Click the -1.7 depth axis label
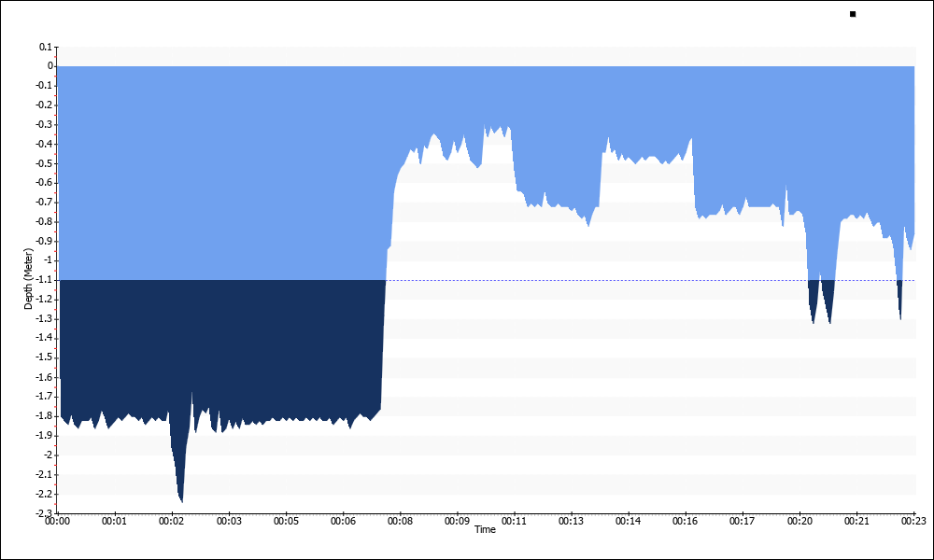Image resolution: width=934 pixels, height=560 pixels. pos(44,397)
